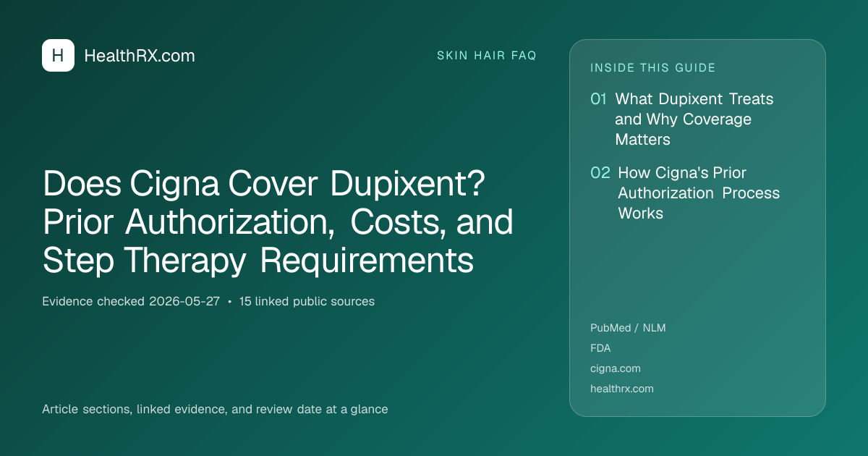
Task: Open section 'What Dupixent Treats and Why Coverage Matters'
Action: click(694, 119)
